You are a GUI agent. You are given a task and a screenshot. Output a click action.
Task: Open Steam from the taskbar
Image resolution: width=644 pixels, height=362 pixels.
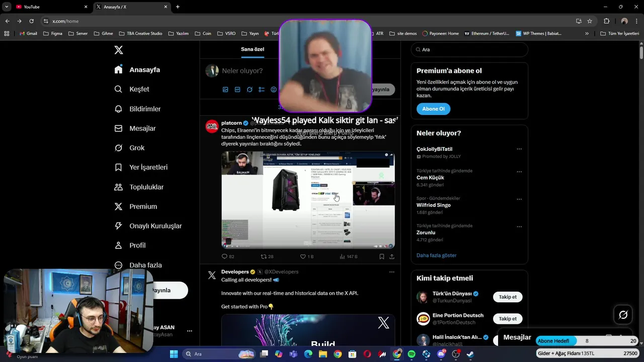pyautogui.click(x=470, y=354)
